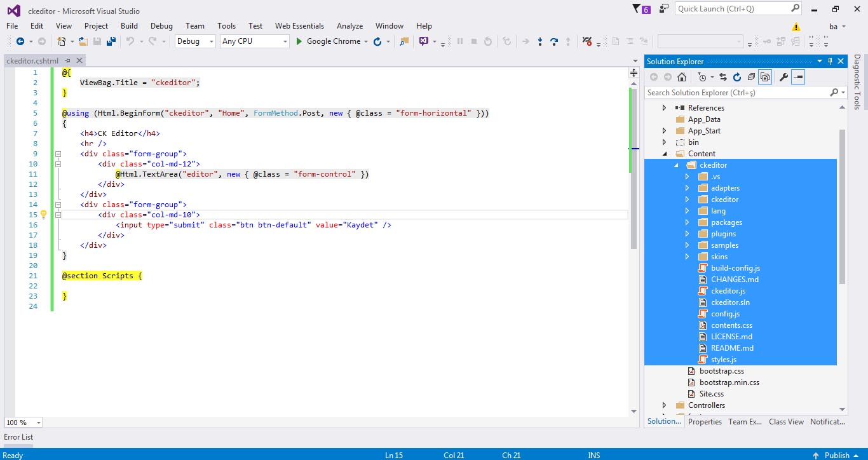The width and height of the screenshot is (868, 460).
Task: Click the Collapse All icon in Solution Explorer
Action: 751,77
